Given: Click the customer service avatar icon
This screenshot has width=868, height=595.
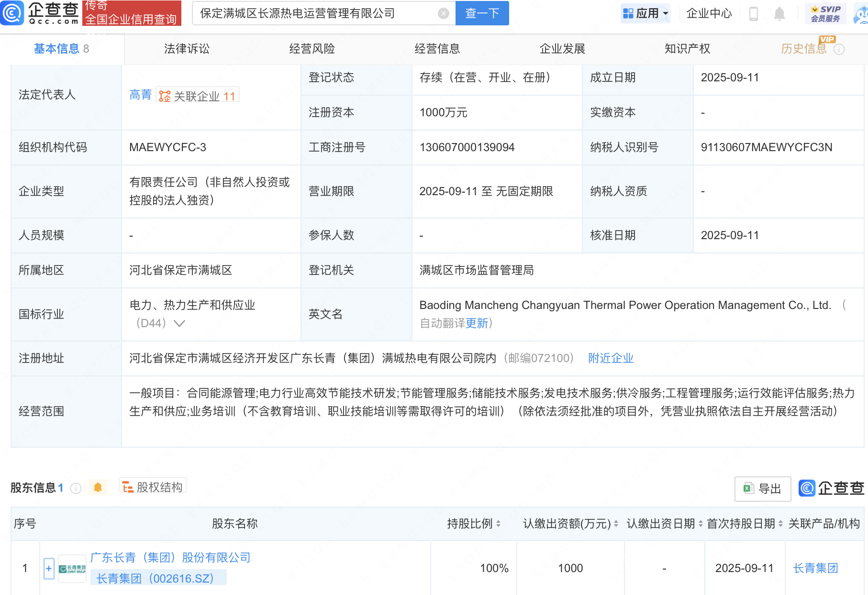Looking at the screenshot, I should (861, 13).
